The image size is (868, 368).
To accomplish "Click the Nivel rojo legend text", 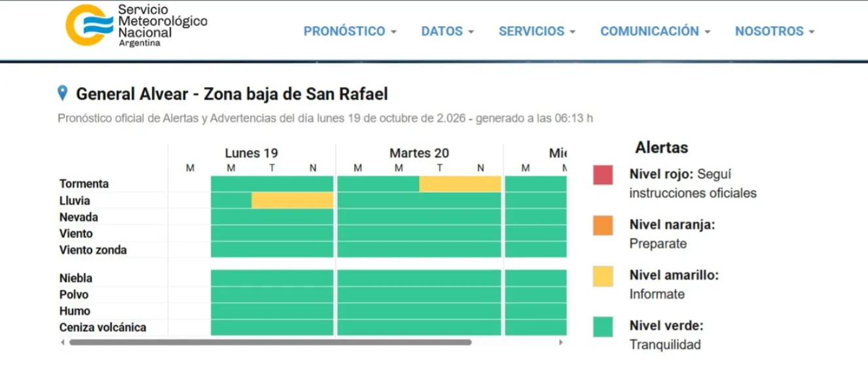I will click(x=693, y=184).
